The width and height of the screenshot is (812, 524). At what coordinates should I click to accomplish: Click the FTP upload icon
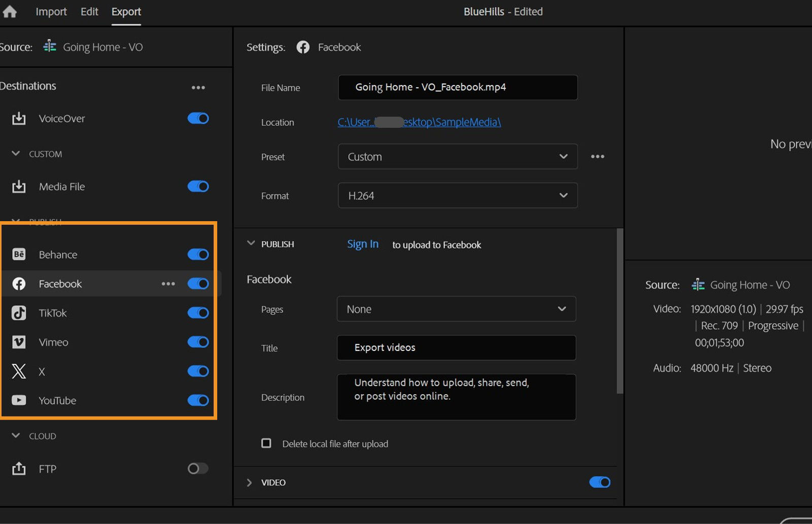18,468
